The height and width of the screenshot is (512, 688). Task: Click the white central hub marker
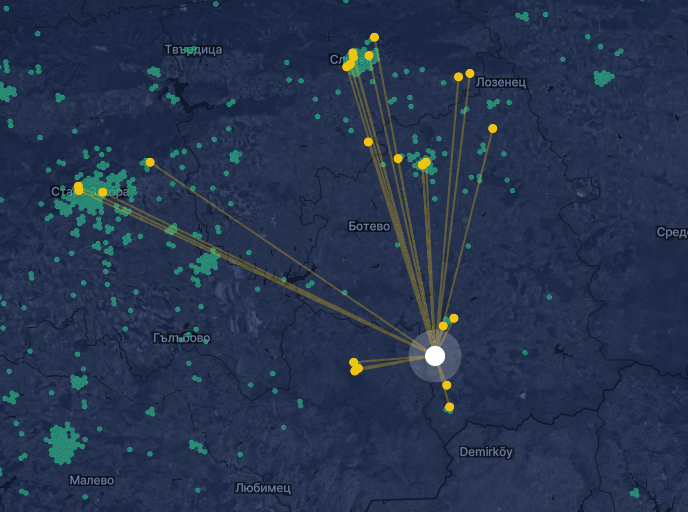point(435,356)
